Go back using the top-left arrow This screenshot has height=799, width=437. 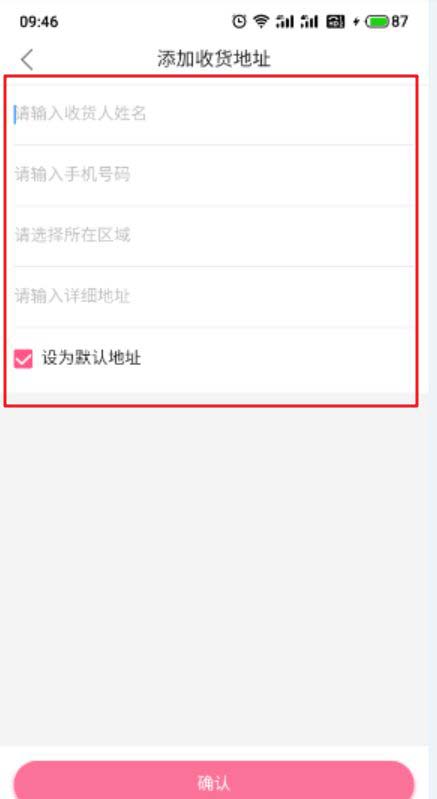(27, 60)
